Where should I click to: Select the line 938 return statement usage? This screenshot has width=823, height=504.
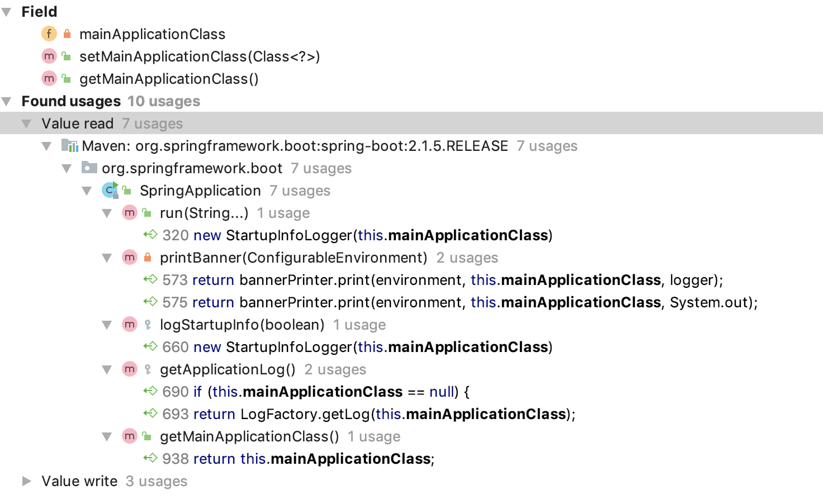coord(298,459)
